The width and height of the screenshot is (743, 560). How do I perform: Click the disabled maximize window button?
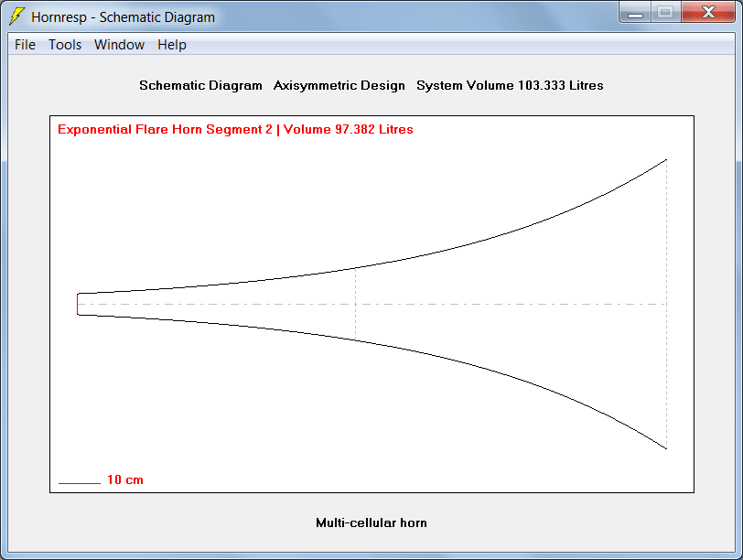pos(666,12)
